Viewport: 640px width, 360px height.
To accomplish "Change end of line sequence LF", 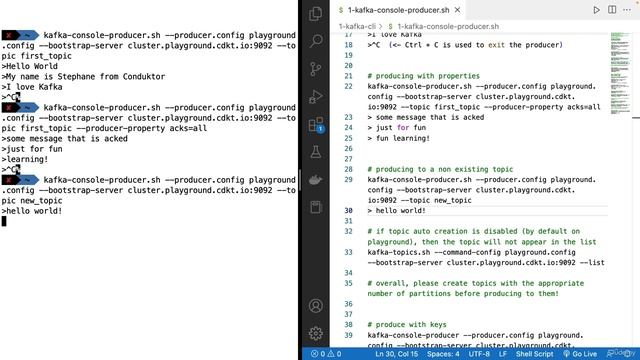I will 503,354.
